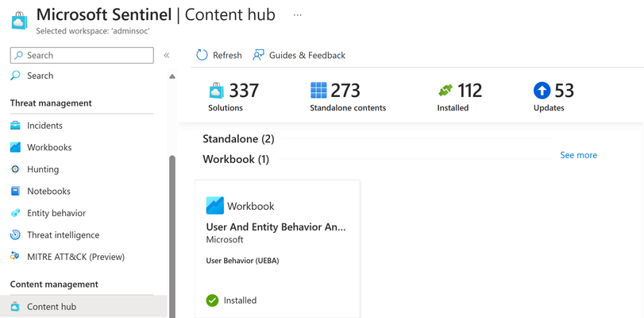Click the Workbooks chart icon in sidebar
The width and height of the screenshot is (644, 318).
pos(15,147)
